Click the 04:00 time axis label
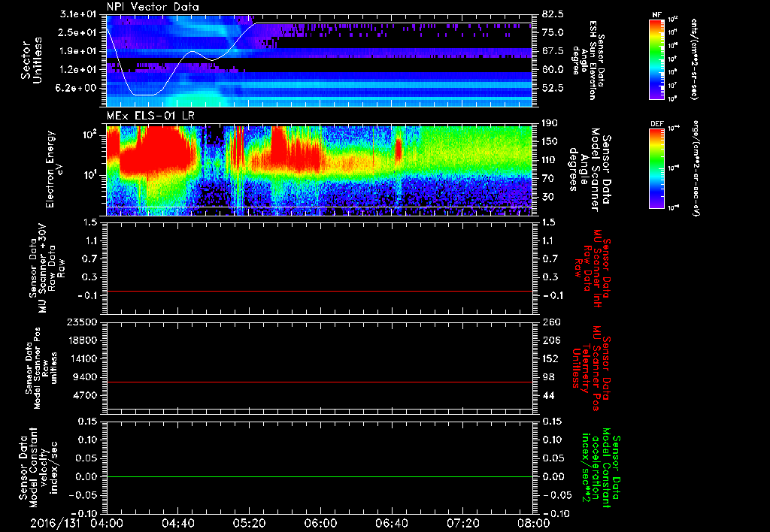 [x=107, y=523]
